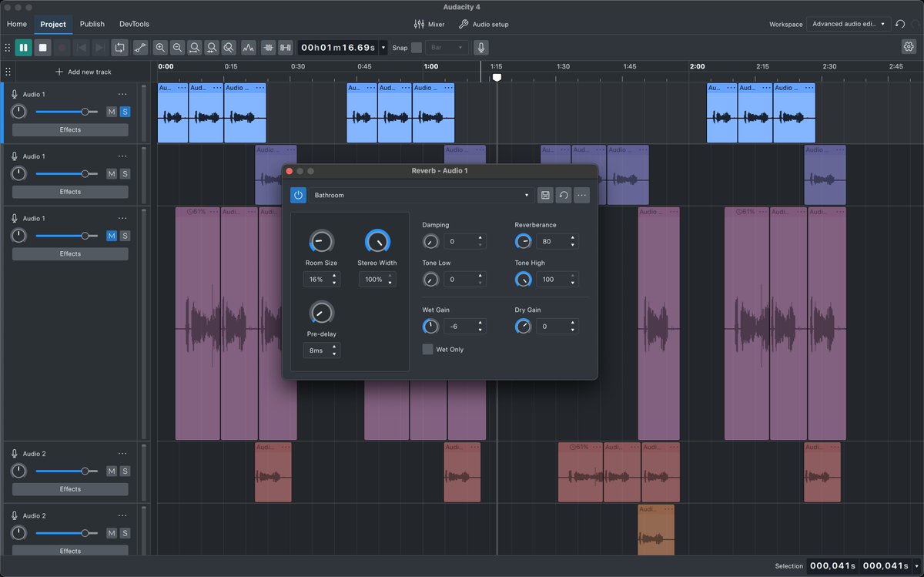Open the Workspace dropdown Advanced audio editing

(849, 24)
